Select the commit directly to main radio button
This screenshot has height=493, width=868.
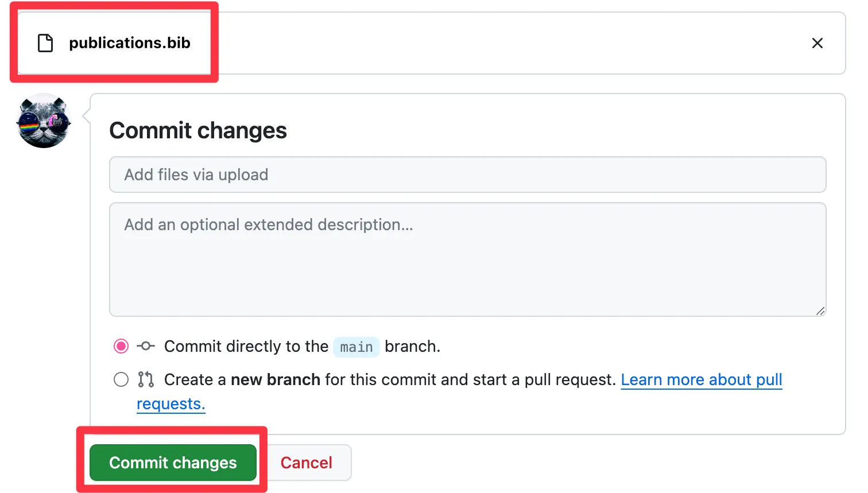tap(121, 346)
